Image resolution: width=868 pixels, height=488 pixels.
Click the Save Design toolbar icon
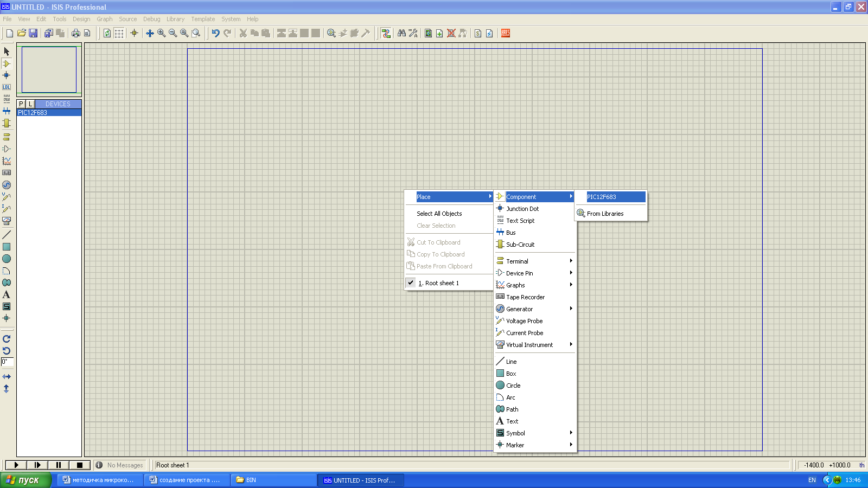point(33,33)
